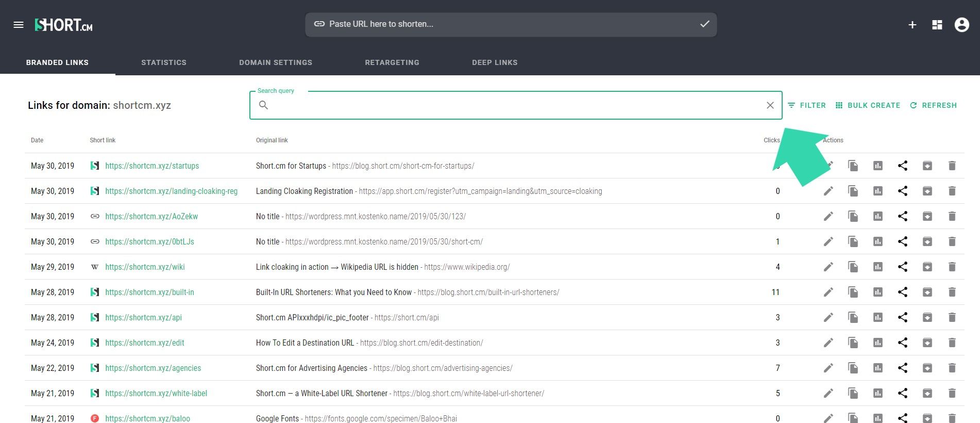
Task: Open the Statistics tab
Action: point(164,62)
